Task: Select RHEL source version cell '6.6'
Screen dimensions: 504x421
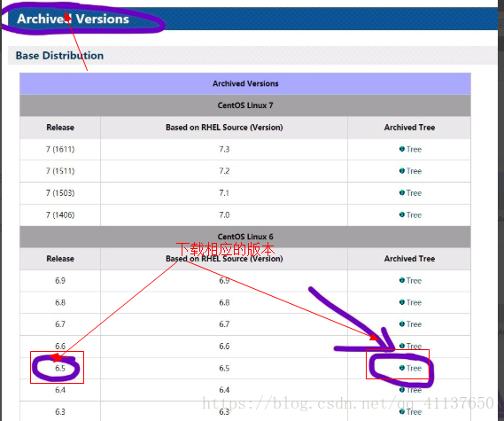Action: [x=224, y=346]
